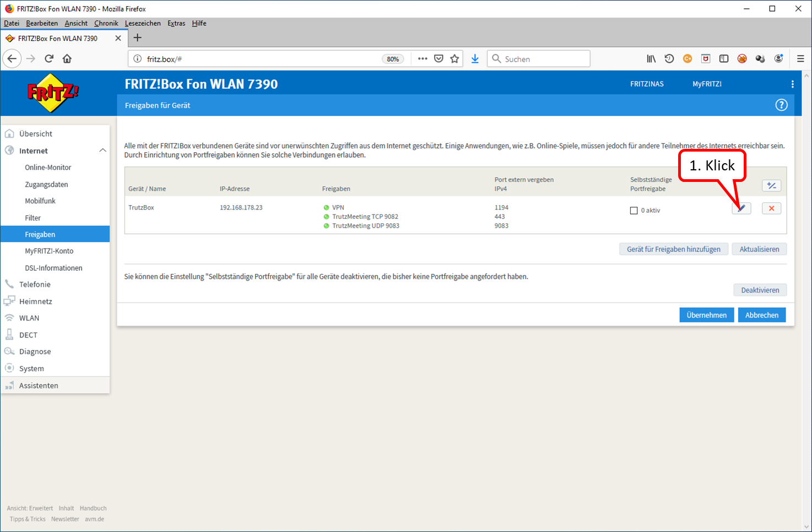Image resolution: width=812 pixels, height=532 pixels.
Task: Go to the Firefox home icon
Action: tap(67, 58)
